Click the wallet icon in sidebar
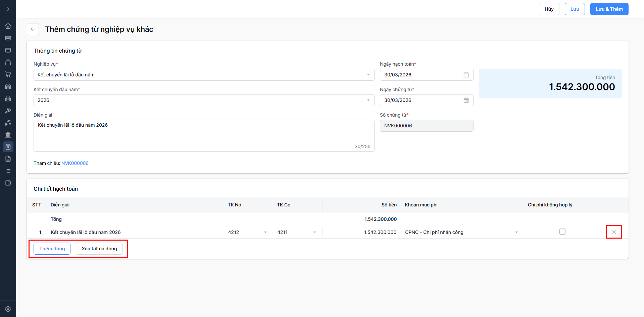 point(8,183)
